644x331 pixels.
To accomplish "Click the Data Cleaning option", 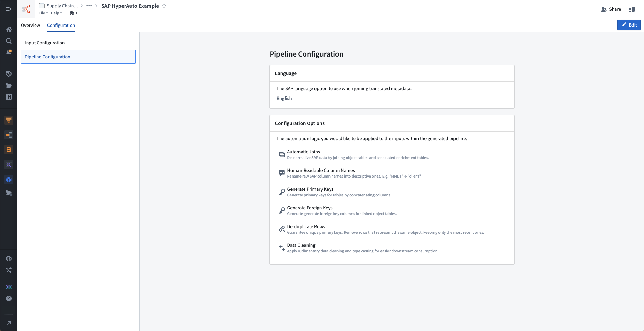I will click(x=358, y=248).
